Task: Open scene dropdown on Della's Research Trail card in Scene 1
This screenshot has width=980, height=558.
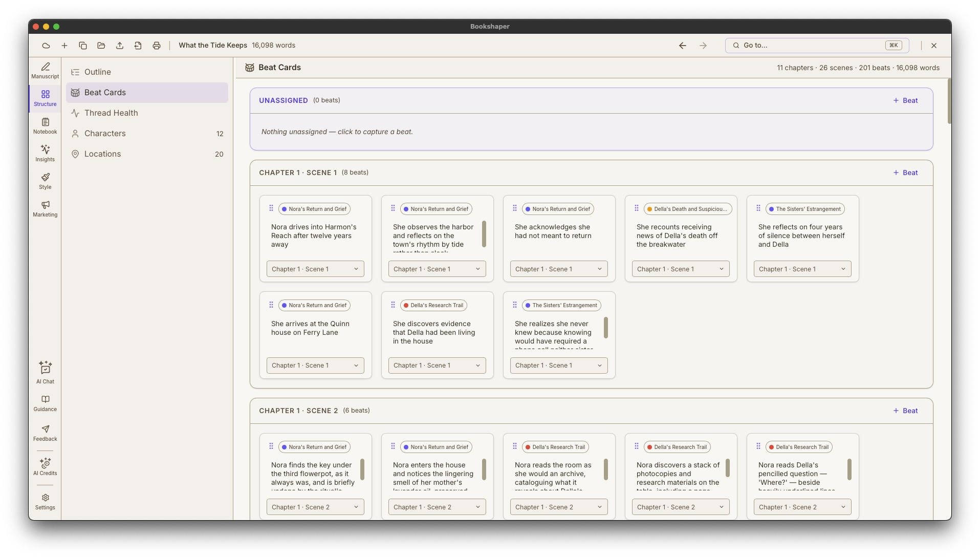Action: [x=437, y=366]
